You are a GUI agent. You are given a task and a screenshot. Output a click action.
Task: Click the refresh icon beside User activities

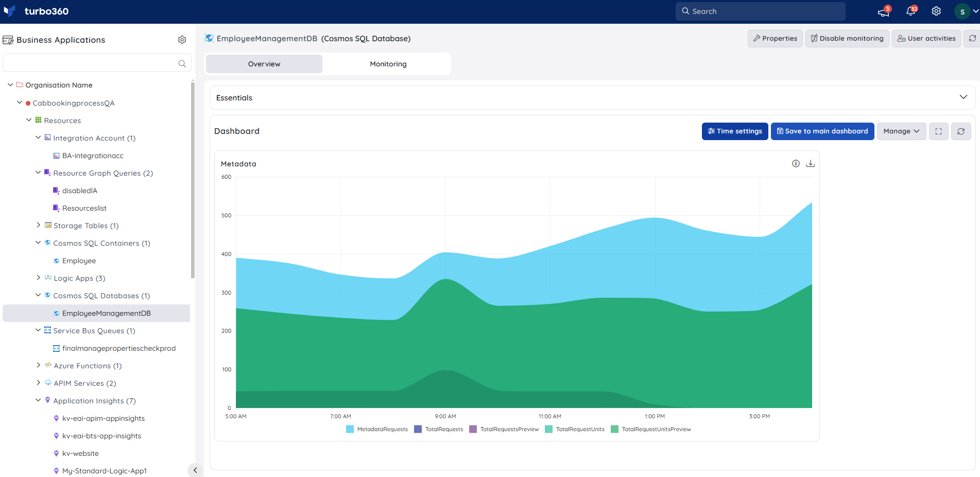click(972, 39)
